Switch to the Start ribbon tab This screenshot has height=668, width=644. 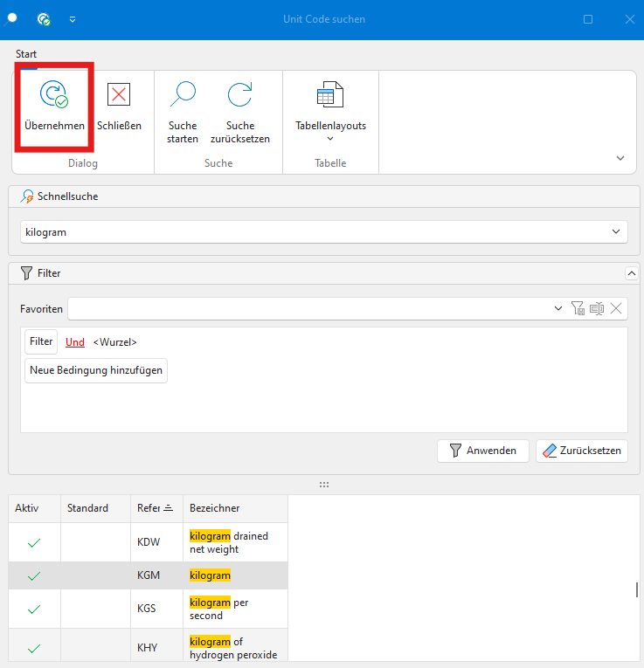(26, 54)
